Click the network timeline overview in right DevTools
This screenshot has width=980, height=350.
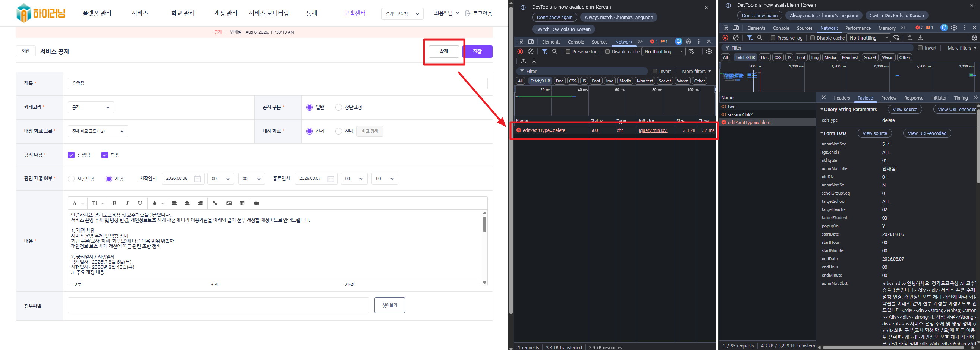click(849, 78)
